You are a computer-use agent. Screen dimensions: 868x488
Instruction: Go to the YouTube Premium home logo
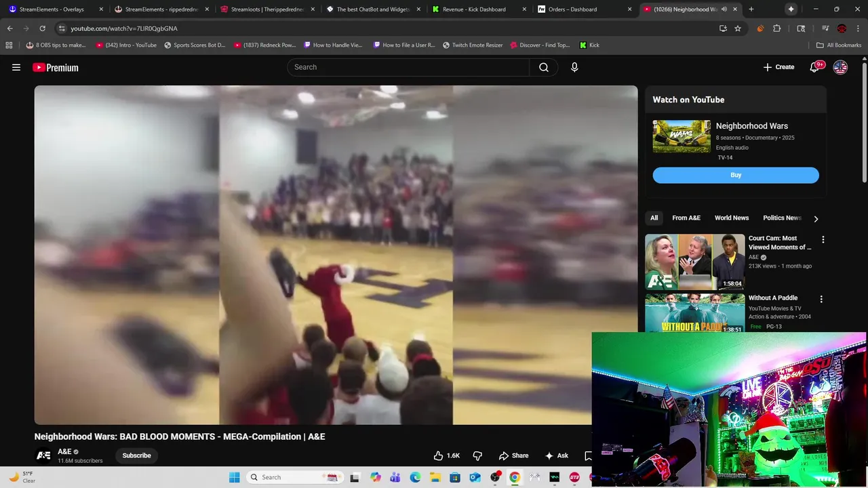click(56, 67)
